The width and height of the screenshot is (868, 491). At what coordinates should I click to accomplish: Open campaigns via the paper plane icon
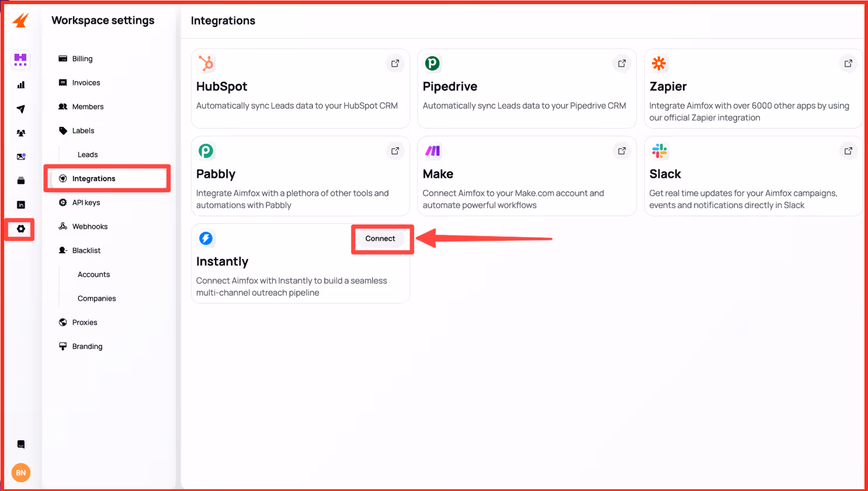click(x=20, y=109)
